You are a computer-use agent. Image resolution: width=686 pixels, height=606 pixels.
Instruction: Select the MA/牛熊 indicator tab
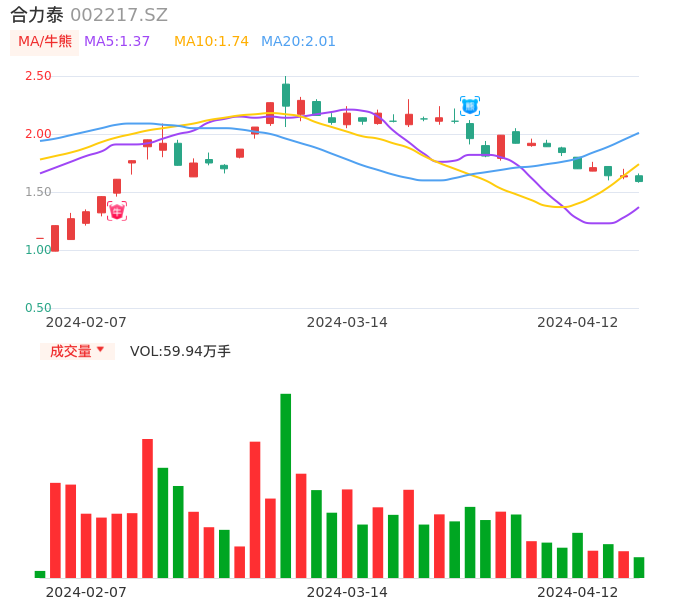pyautogui.click(x=45, y=42)
